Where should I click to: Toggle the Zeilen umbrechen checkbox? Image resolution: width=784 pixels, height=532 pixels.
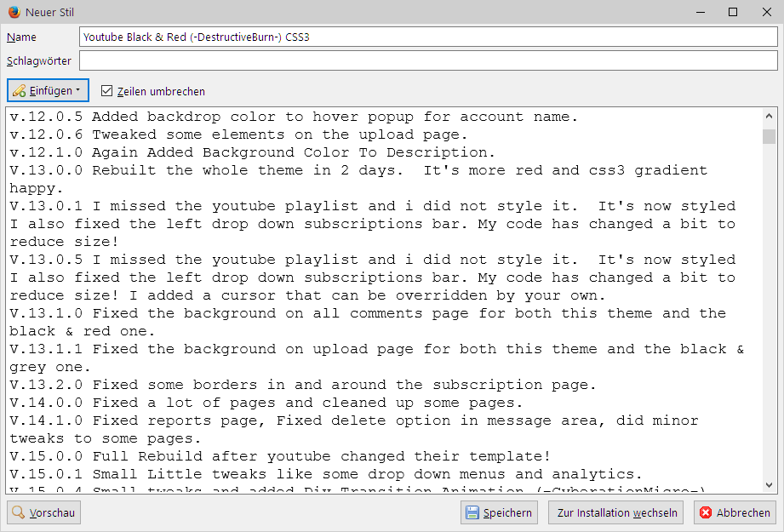tap(107, 91)
